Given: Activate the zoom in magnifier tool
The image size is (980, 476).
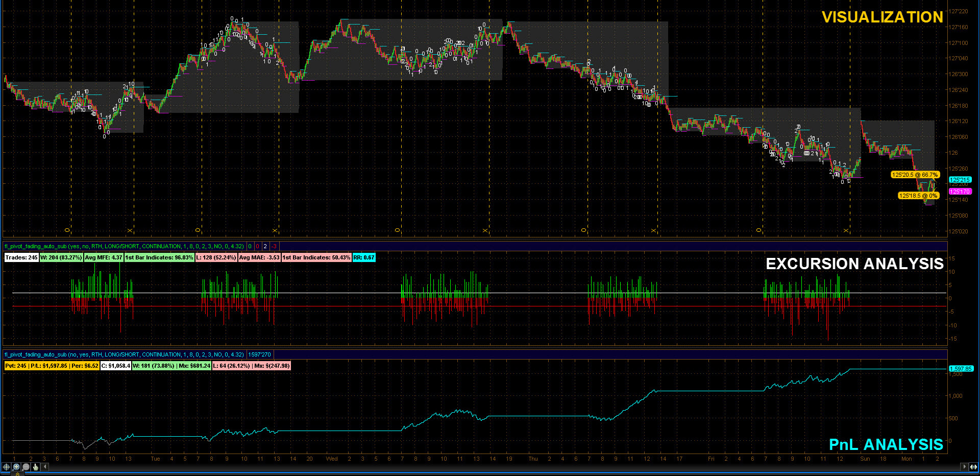Looking at the screenshot, I should [x=16, y=467].
